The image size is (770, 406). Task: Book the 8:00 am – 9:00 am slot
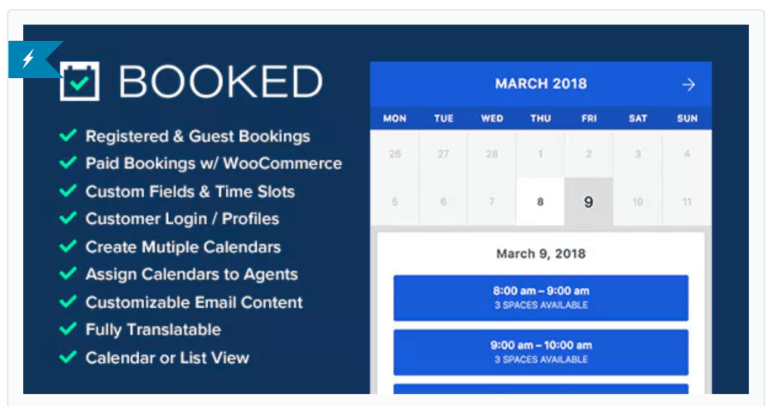point(541,298)
